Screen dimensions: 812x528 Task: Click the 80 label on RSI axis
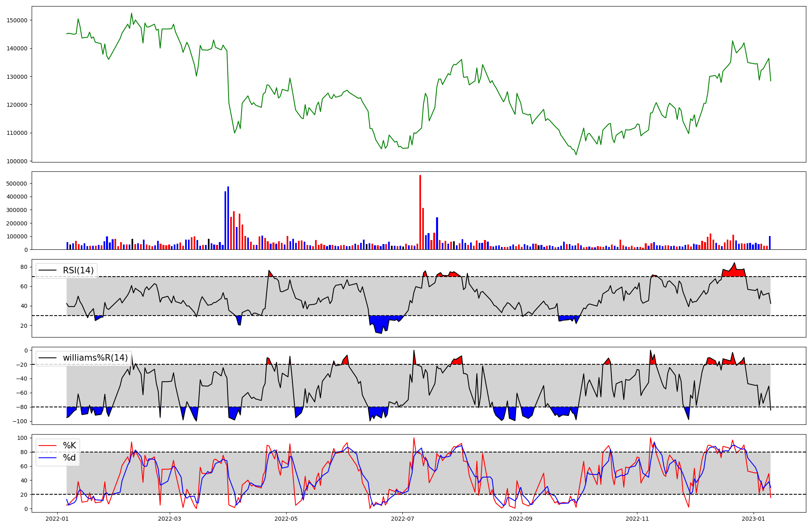[x=24, y=267]
